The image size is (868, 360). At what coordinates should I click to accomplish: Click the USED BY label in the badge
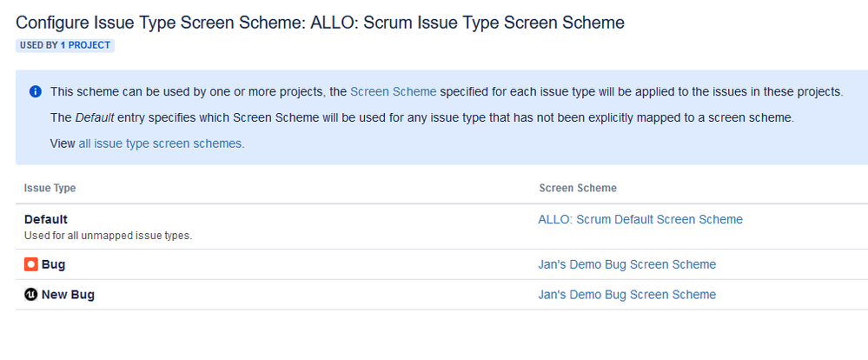(39, 45)
